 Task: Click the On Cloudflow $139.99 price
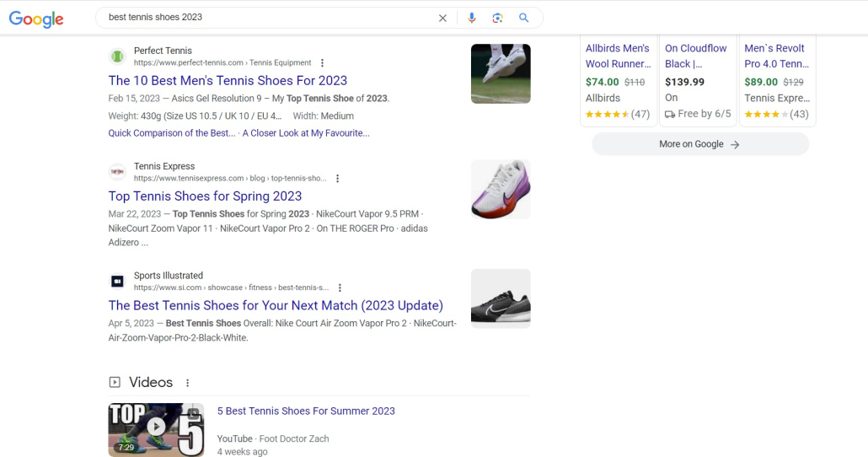(685, 82)
